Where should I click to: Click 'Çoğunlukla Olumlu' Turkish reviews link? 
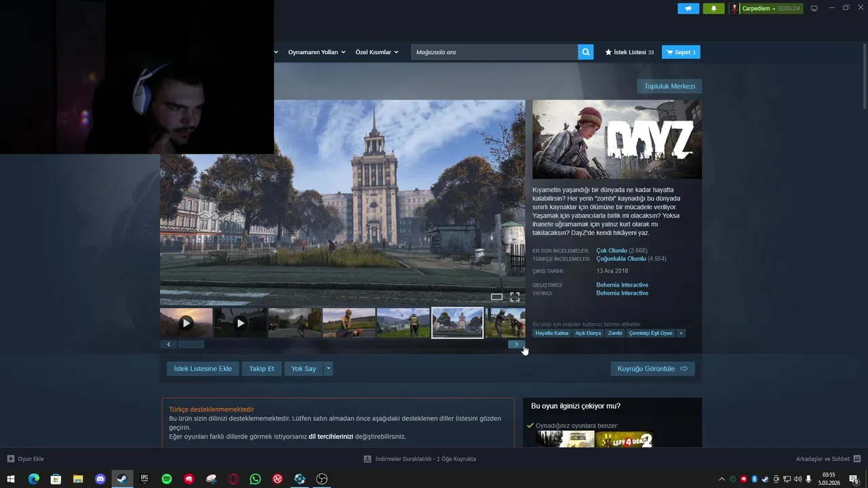pos(621,259)
